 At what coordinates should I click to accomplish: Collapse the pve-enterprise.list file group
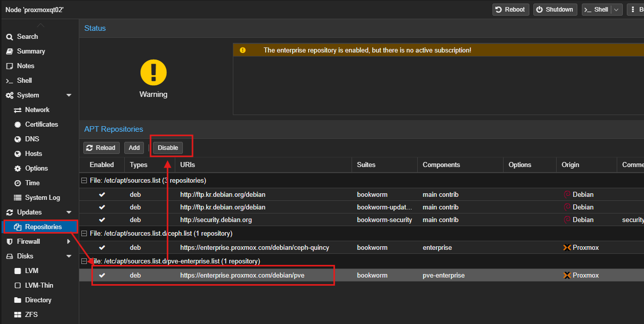tap(84, 261)
